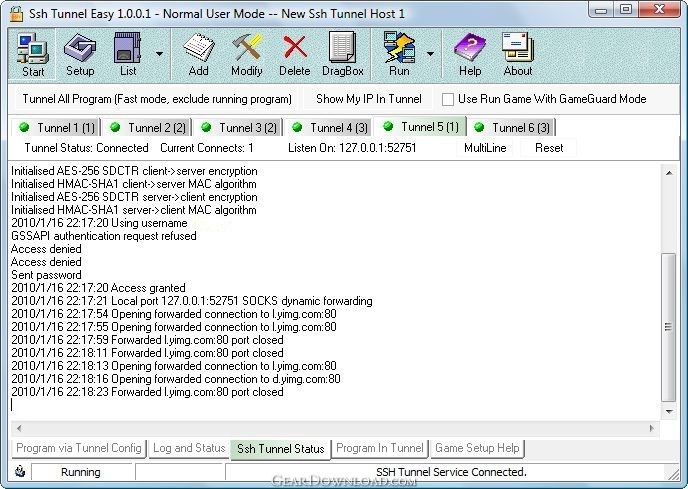This screenshot has width=688, height=489.
Task: Switch to the Tunnel 2 (2) tab
Action: 147,128
